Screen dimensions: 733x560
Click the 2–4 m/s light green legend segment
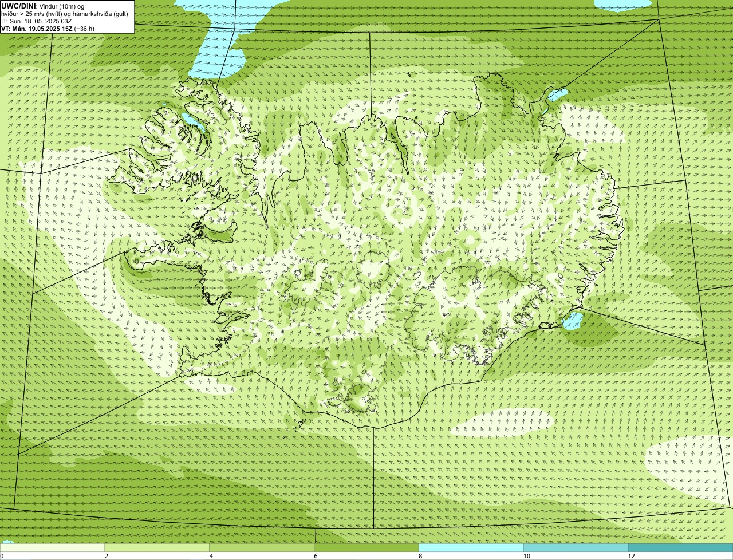(x=157, y=548)
